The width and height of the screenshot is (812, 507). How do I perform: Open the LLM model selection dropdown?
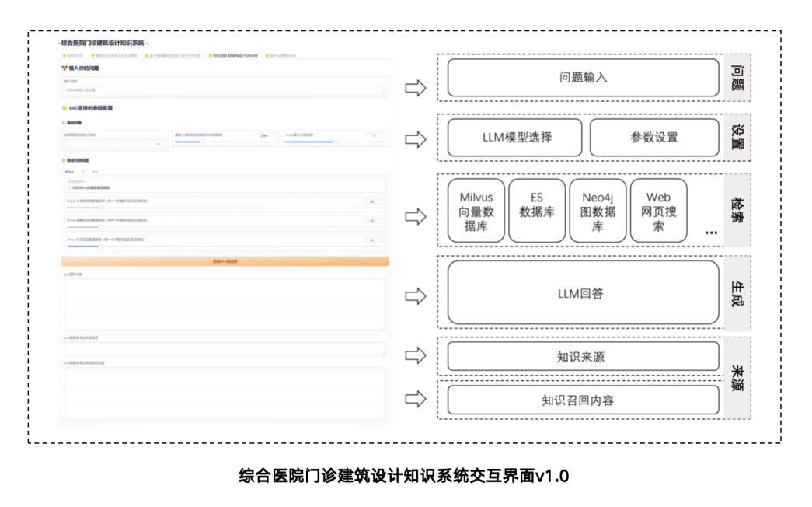(114, 144)
